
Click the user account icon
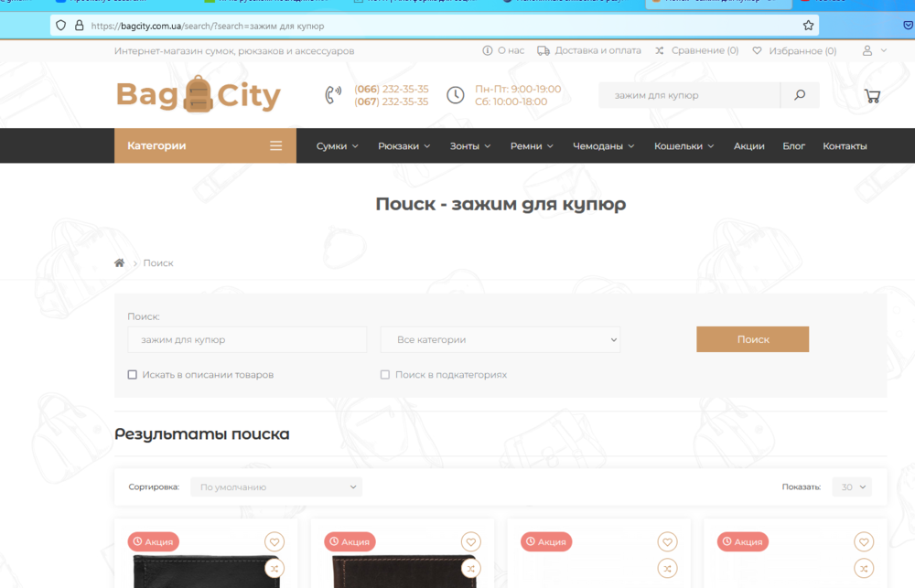tap(867, 50)
